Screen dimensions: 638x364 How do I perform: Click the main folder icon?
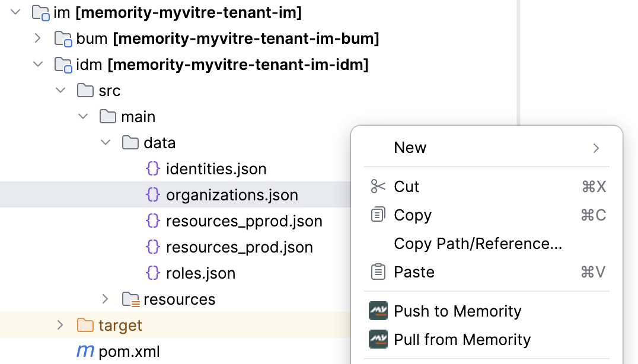pos(108,116)
